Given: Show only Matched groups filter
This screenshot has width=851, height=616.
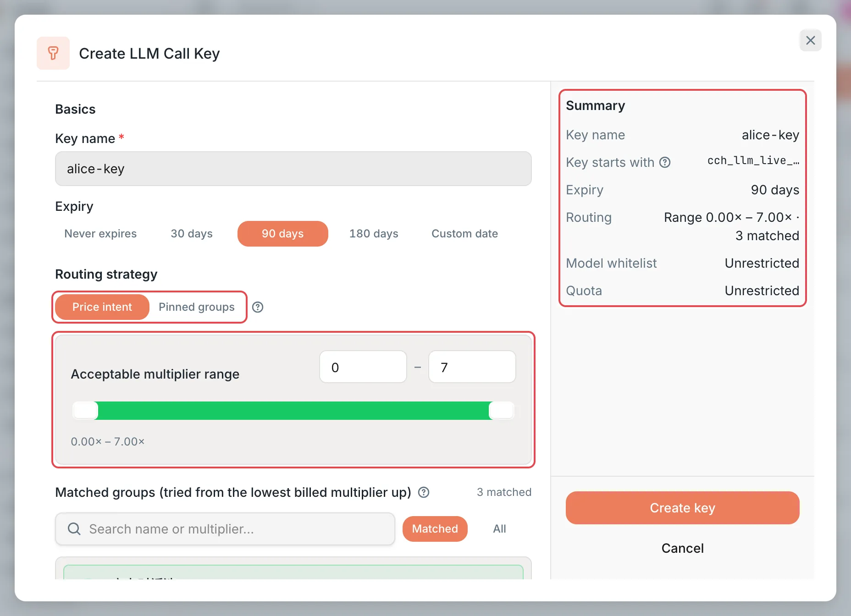Looking at the screenshot, I should click(x=435, y=529).
